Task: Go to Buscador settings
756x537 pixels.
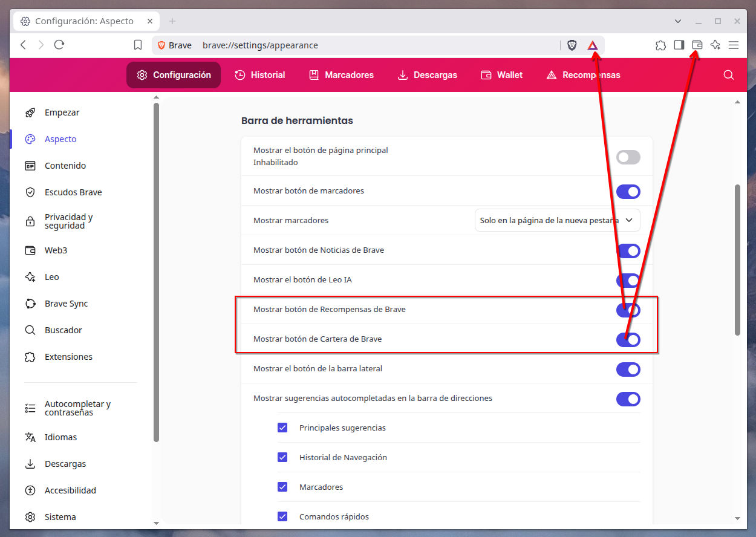Action: 63,330
